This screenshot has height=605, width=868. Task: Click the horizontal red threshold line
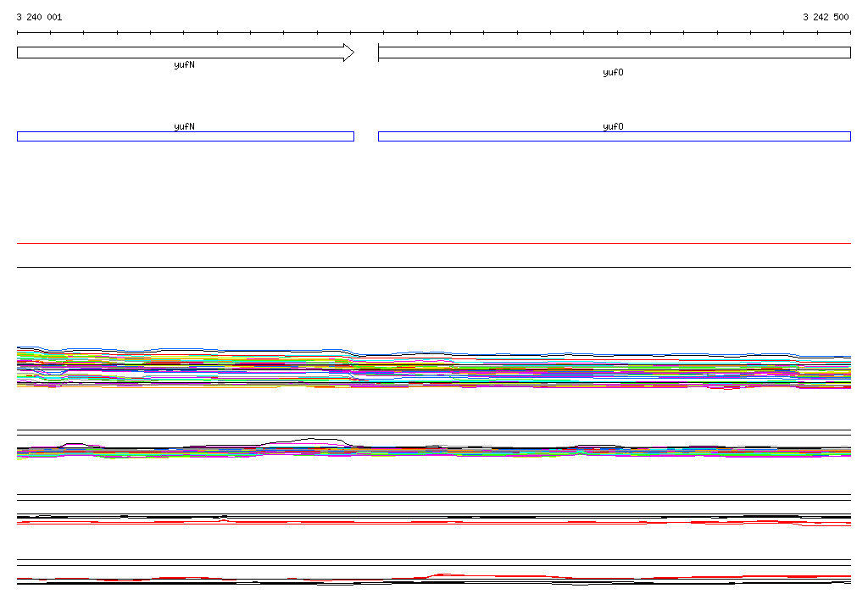coord(434,243)
